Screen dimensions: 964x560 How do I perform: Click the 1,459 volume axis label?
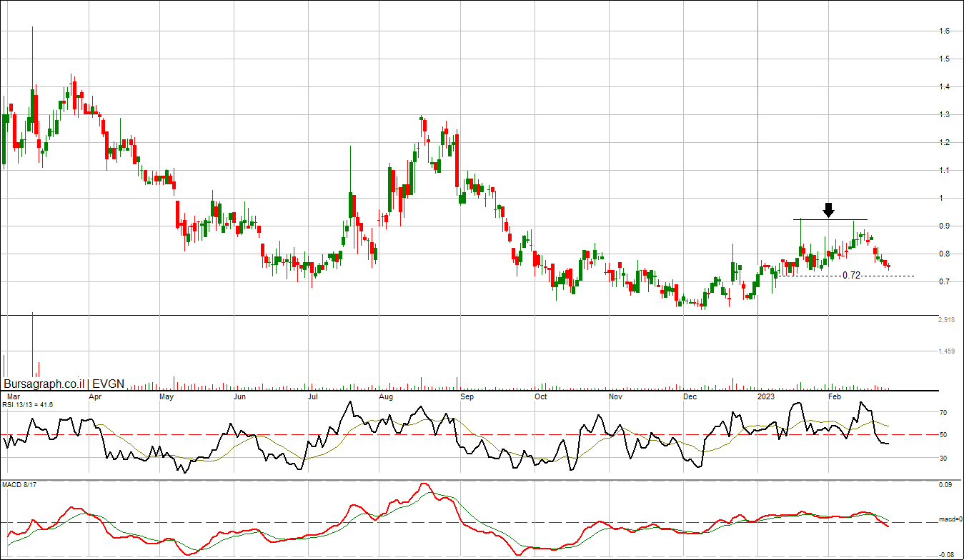click(x=947, y=351)
